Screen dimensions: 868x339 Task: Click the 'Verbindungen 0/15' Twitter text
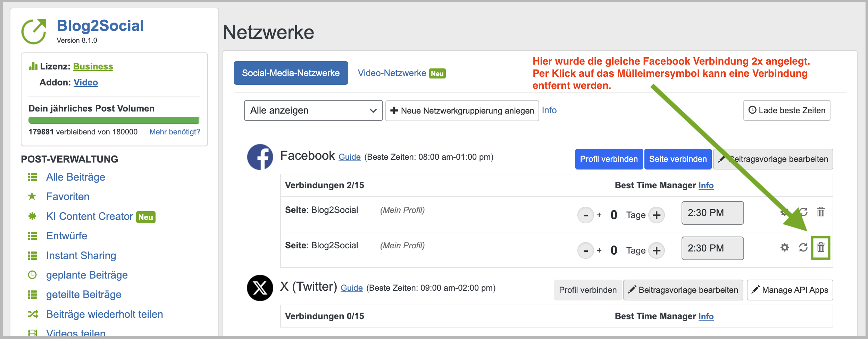[325, 316]
